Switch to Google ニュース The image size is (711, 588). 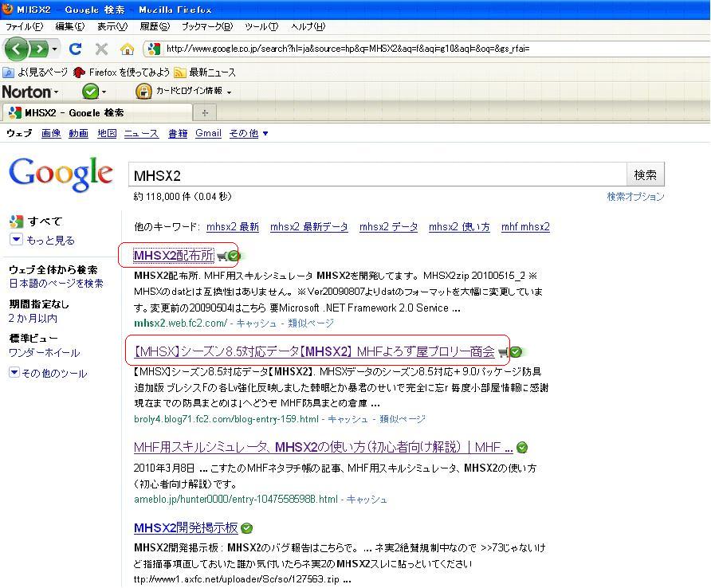[141, 133]
